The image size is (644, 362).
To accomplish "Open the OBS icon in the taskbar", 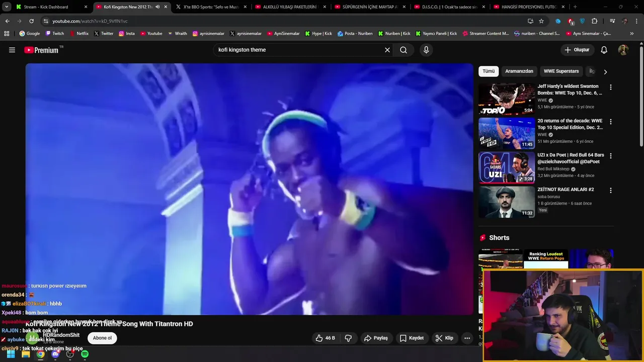I will point(70,354).
